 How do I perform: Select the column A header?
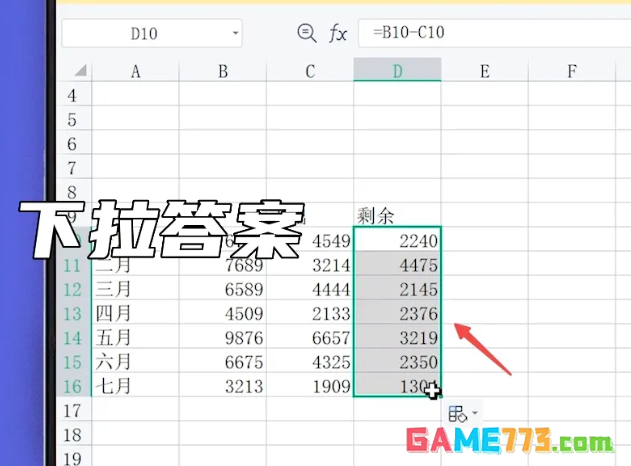click(135, 71)
